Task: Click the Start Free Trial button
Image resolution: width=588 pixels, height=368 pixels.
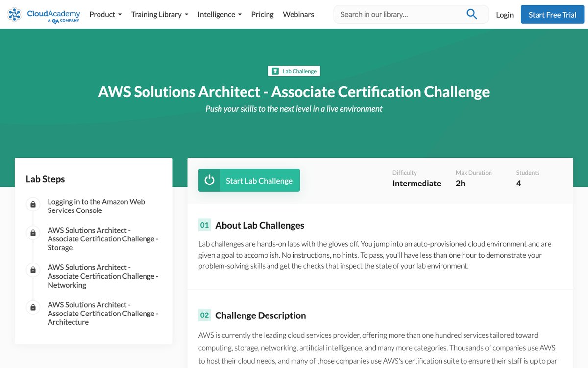Action: 552,15
